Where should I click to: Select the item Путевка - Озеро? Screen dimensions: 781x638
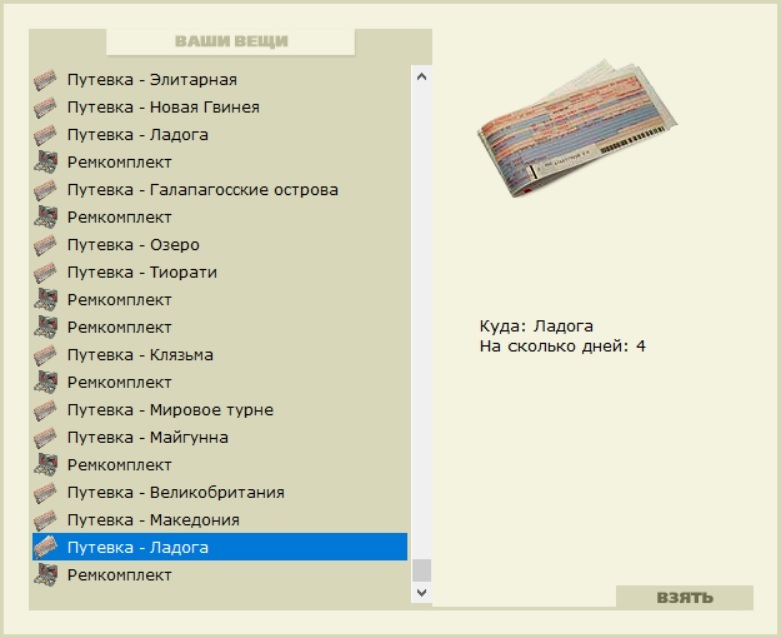tap(133, 245)
